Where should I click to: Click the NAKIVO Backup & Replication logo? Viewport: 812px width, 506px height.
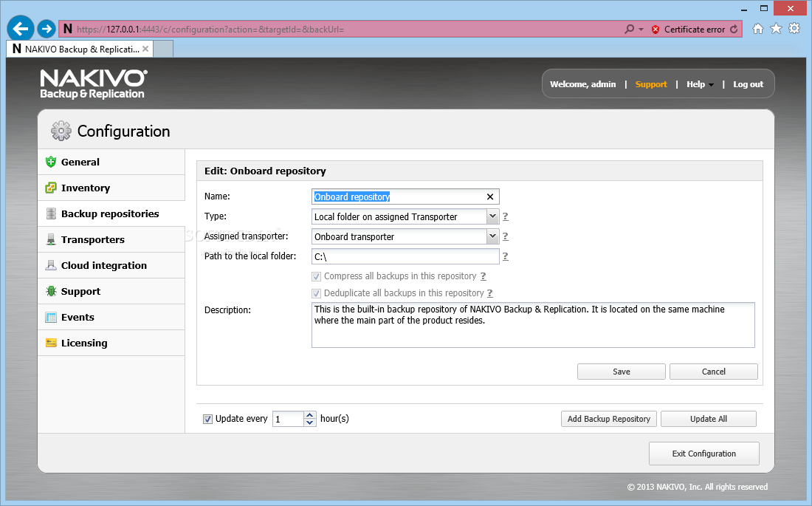94,84
